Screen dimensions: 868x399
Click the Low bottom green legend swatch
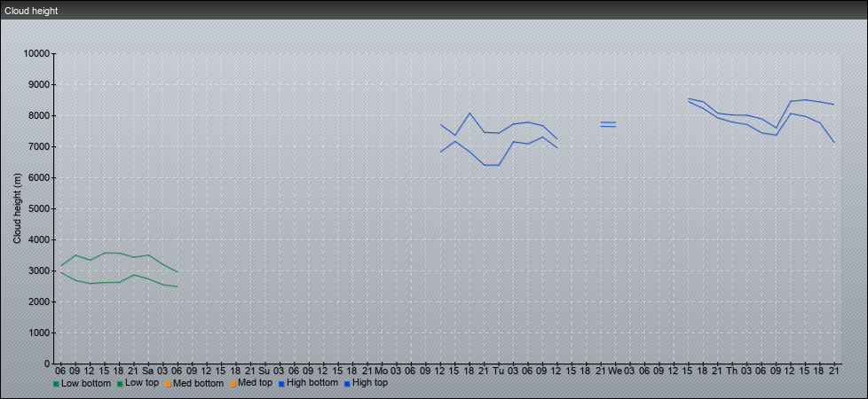56,384
